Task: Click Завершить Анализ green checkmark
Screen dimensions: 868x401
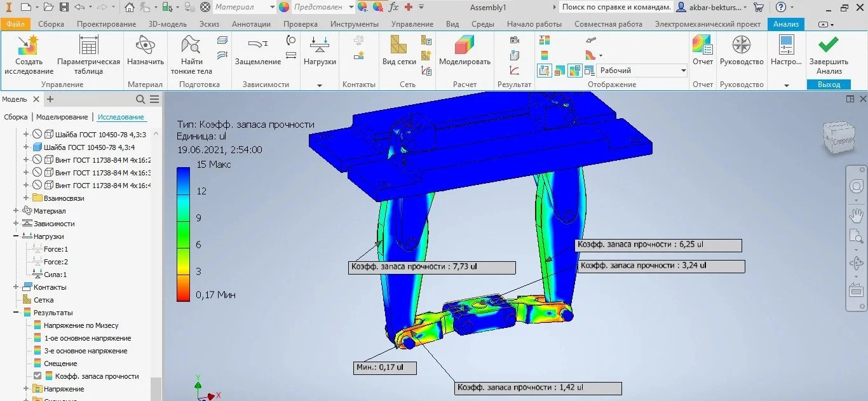Action: point(828,44)
